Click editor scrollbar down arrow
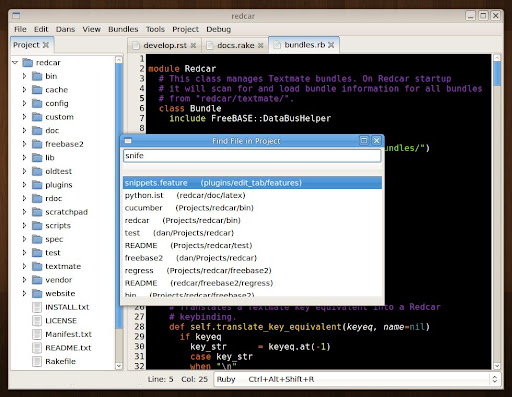Viewport: 512px width, 397px height. coord(497,366)
